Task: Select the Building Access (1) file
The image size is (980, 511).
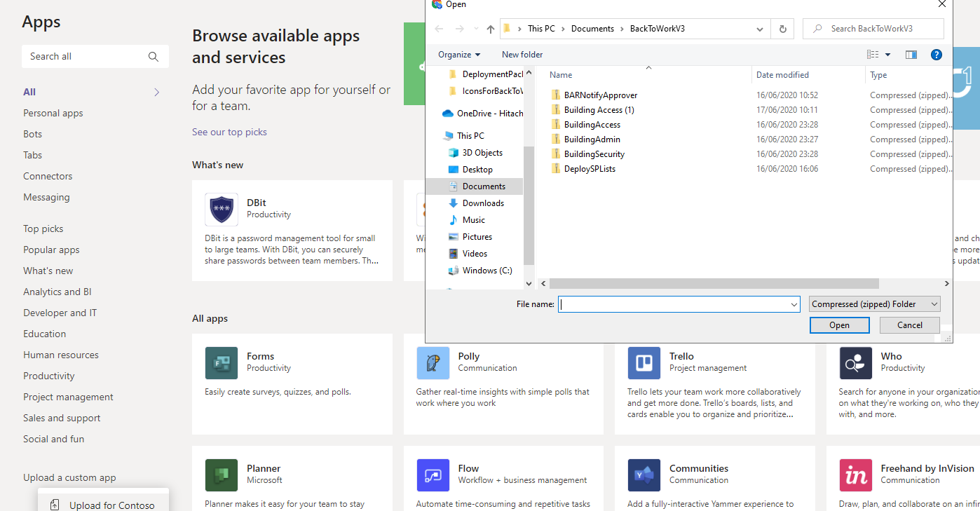Action: tap(592, 110)
